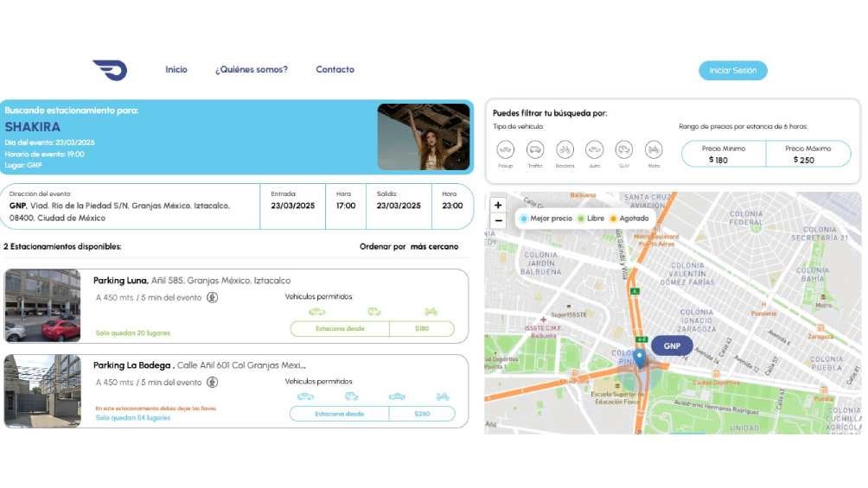Image resolution: width=868 pixels, height=488 pixels.
Task: Filter parking by Bicicleta icon
Action: pyautogui.click(x=565, y=149)
